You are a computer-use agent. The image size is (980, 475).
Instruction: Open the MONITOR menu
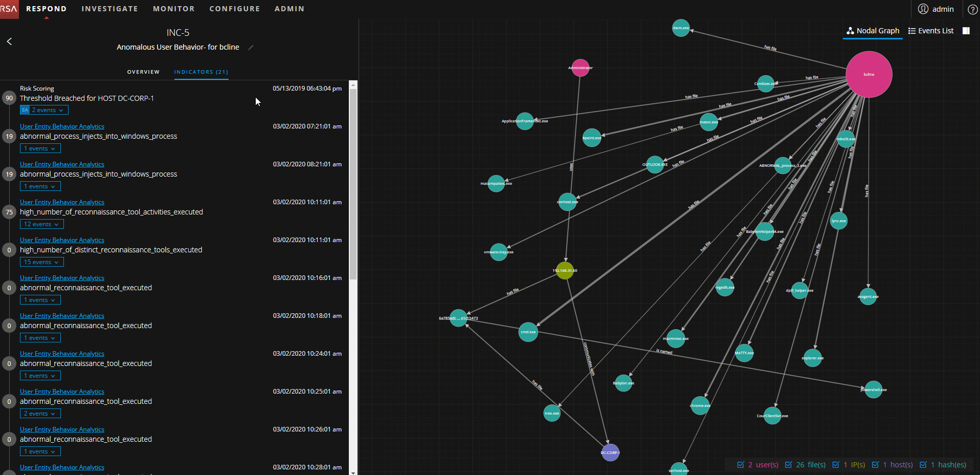174,9
